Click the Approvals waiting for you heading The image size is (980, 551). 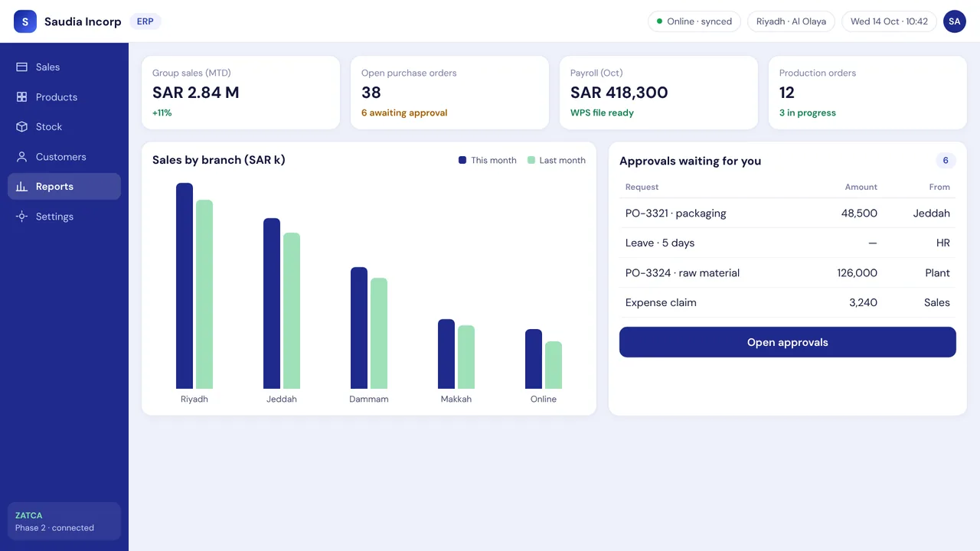coord(691,161)
